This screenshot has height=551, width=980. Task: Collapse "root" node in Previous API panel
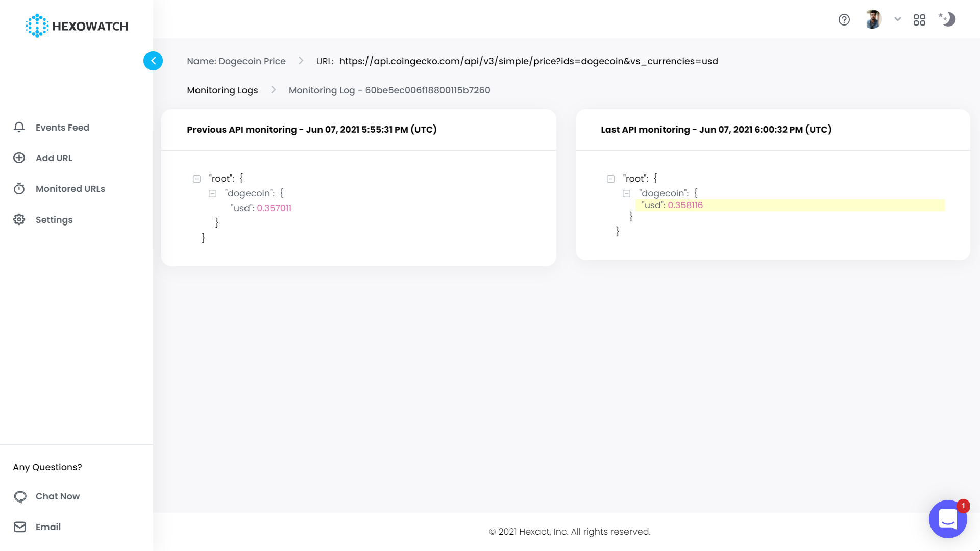pos(197,179)
